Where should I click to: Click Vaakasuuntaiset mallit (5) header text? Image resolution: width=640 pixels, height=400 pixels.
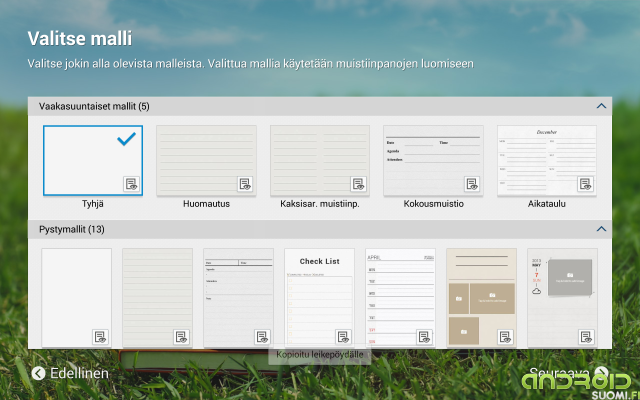pos(94,107)
